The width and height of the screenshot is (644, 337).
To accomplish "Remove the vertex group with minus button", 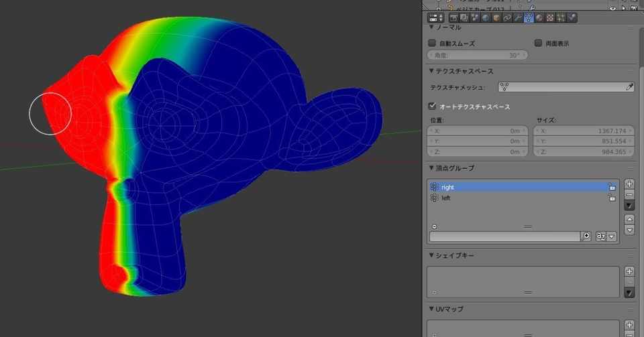I will (629, 194).
